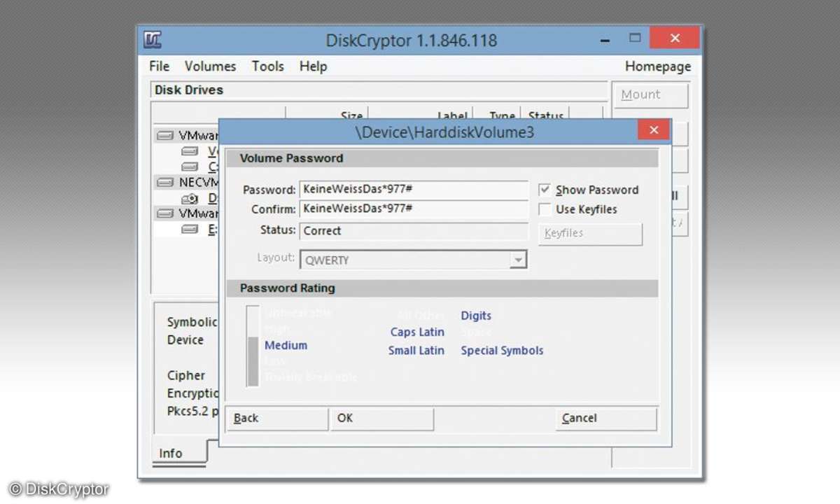This screenshot has width=840, height=504.
Task: Open the Tools menu
Action: pyautogui.click(x=267, y=66)
